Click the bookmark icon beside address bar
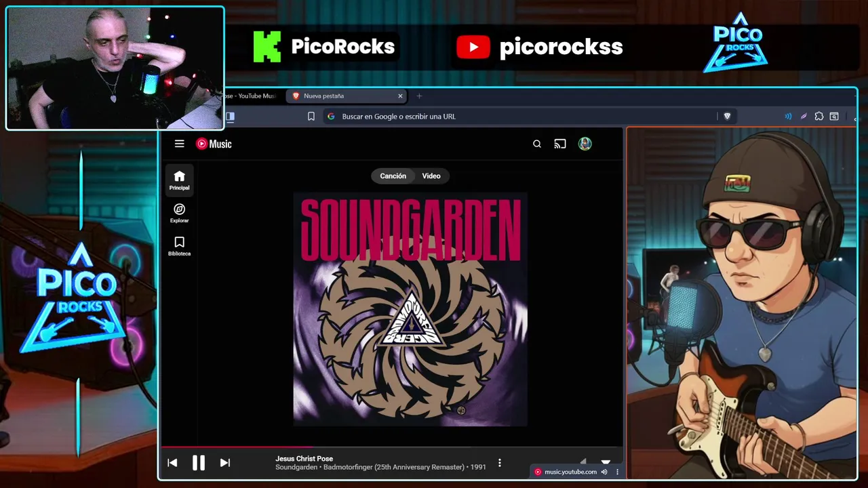Screen dimensions: 868x488 311,117
